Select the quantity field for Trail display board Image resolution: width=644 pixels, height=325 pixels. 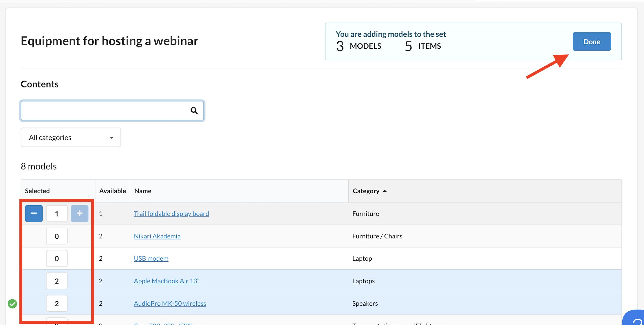pyautogui.click(x=57, y=213)
